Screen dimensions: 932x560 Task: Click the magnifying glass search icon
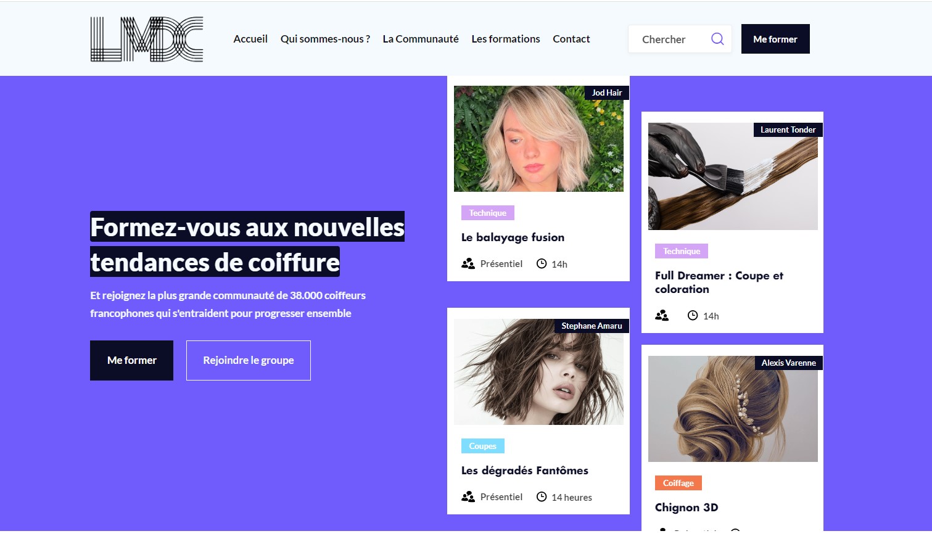pyautogui.click(x=717, y=39)
